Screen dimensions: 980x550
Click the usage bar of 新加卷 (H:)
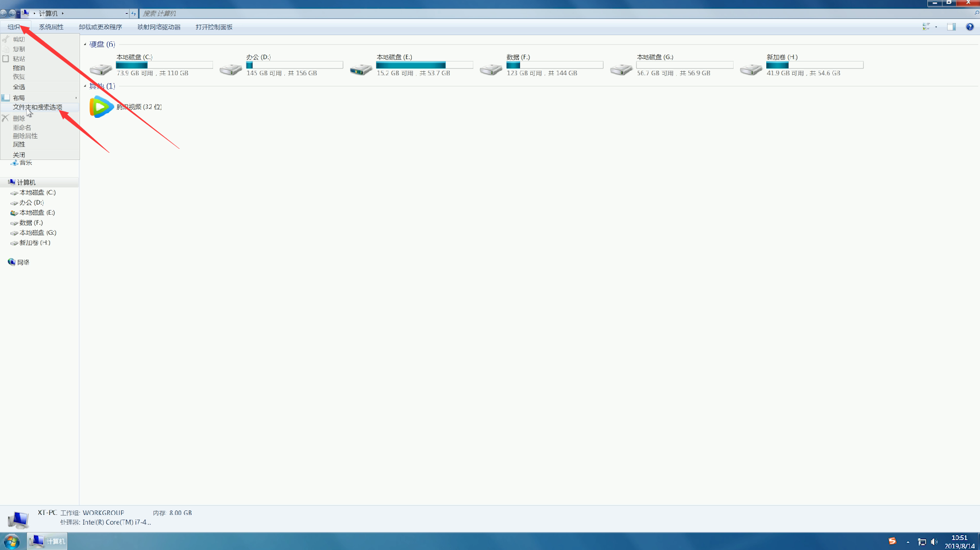click(815, 65)
